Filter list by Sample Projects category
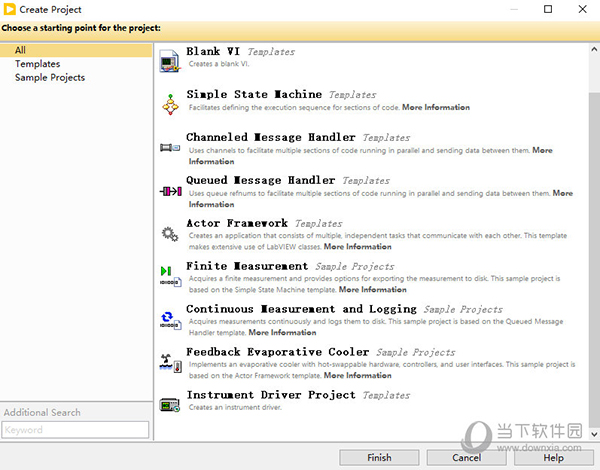The image size is (600, 470). 50,78
